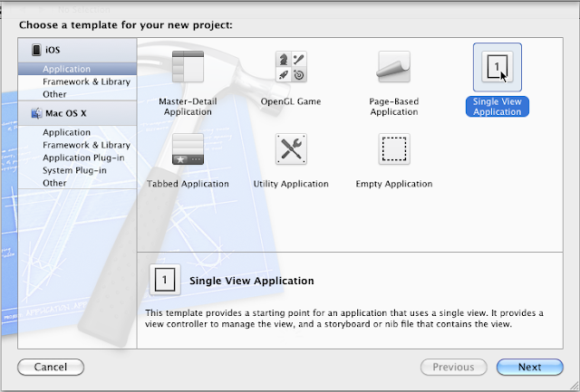Click the Utility Application label
Image resolution: width=580 pixels, height=392 pixels.
click(291, 184)
